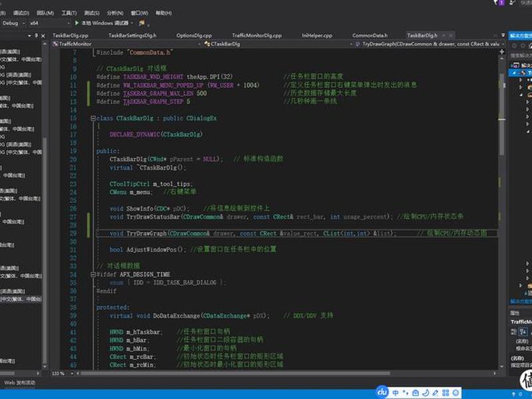The image size is (532, 399).
Task: Click the left panel scroll down arrow
Action: [x=45, y=366]
